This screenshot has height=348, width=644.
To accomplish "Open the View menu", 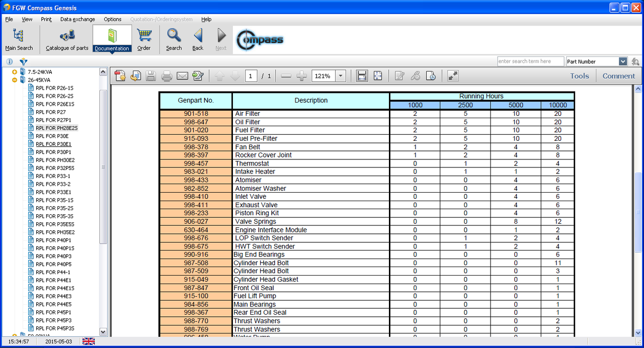I will [x=27, y=19].
